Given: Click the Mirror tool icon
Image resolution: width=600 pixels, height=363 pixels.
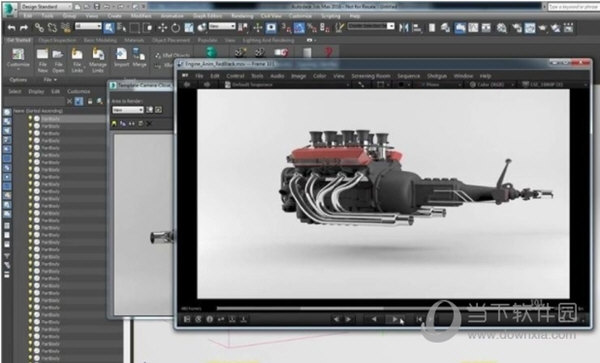Looking at the screenshot, I should (x=404, y=28).
